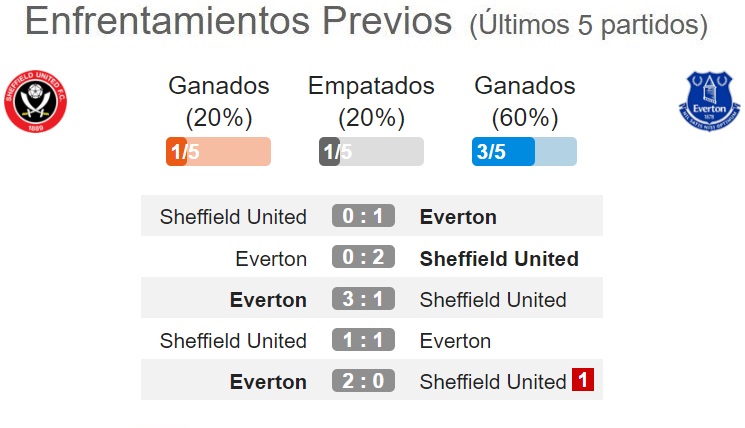Open the 0 : 2 score badge
This screenshot has height=428, width=745.
point(363,257)
